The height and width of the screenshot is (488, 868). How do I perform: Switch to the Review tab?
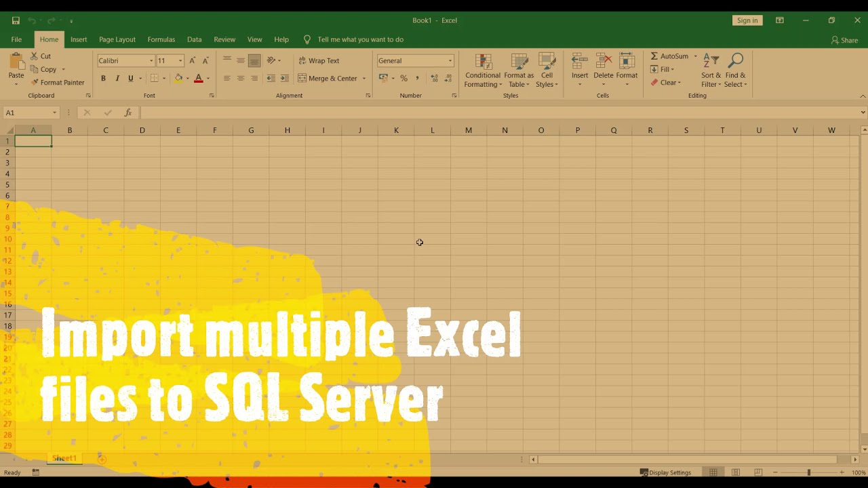tap(224, 39)
